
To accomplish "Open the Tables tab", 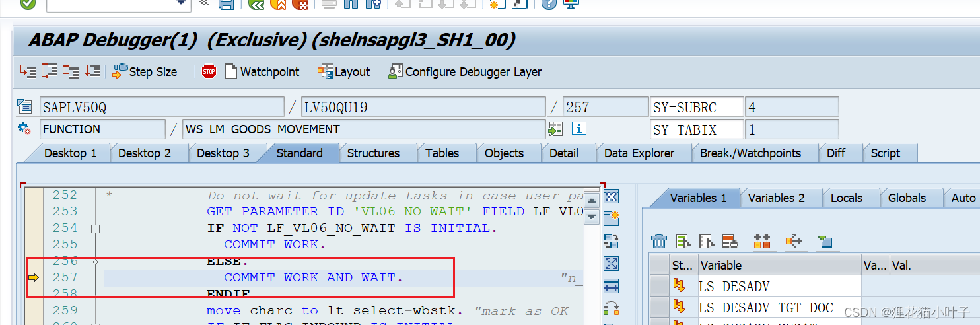I will point(442,153).
